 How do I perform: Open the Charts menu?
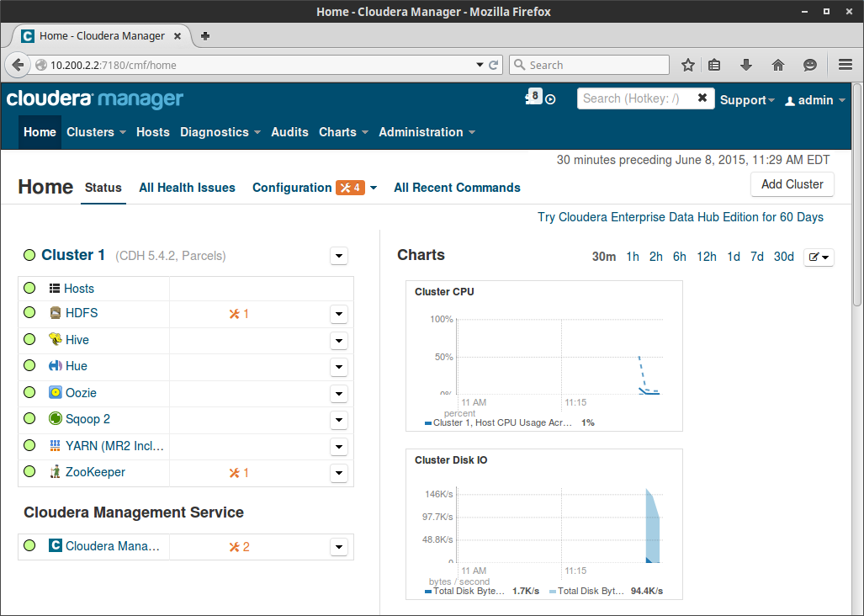(343, 132)
